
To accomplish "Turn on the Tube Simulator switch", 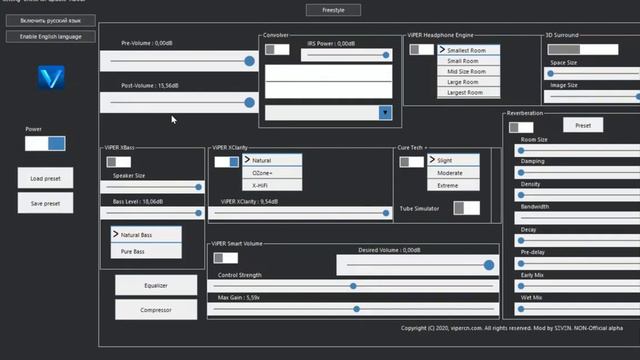I will tap(467, 208).
